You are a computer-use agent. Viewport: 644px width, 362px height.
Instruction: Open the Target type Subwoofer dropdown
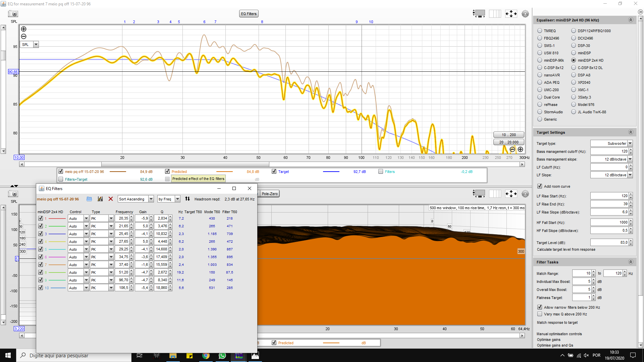click(x=630, y=143)
